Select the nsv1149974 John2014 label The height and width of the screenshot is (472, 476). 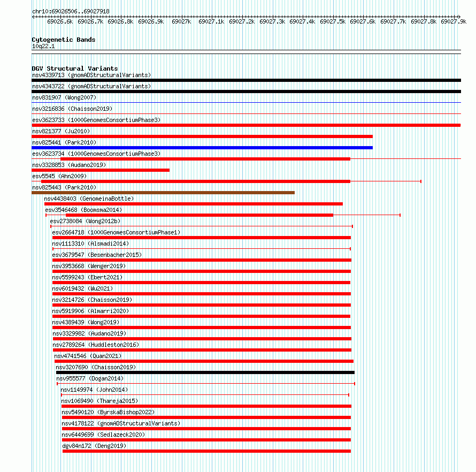pos(95,390)
